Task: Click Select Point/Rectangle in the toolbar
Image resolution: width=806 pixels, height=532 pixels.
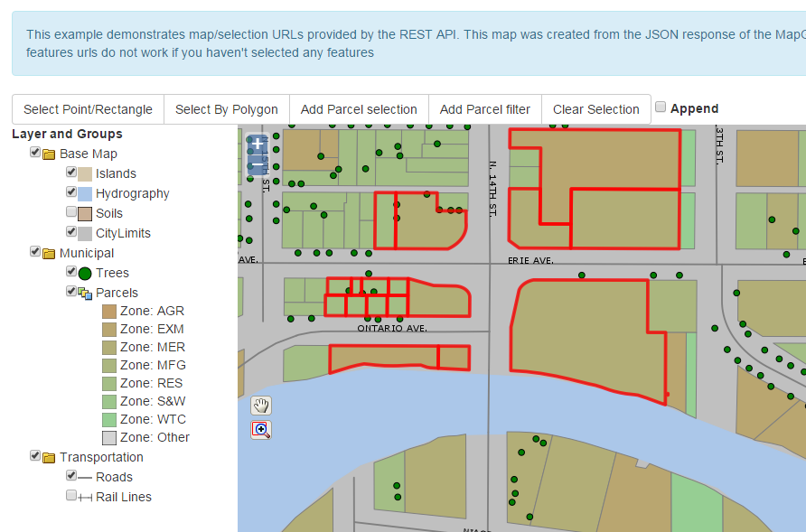Action: point(88,108)
